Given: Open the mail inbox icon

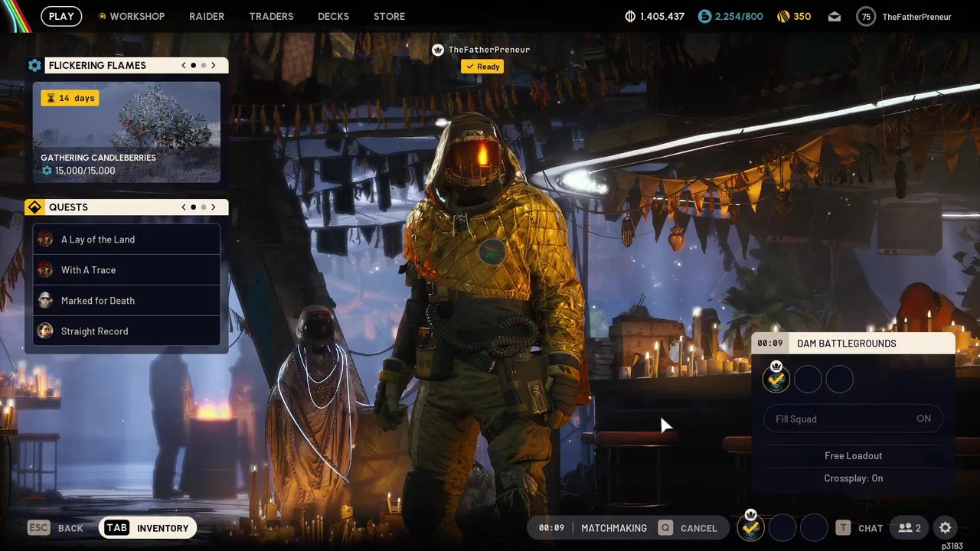Looking at the screenshot, I should [x=835, y=16].
